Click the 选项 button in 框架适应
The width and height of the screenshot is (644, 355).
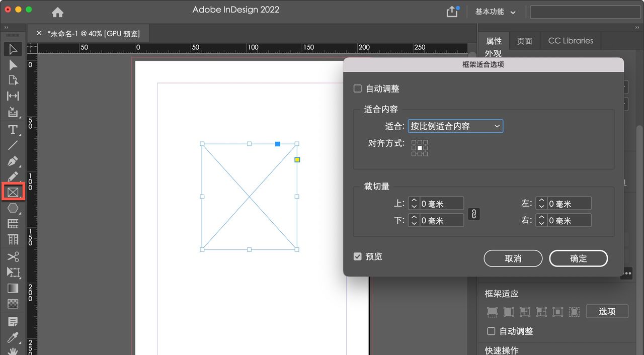607,311
